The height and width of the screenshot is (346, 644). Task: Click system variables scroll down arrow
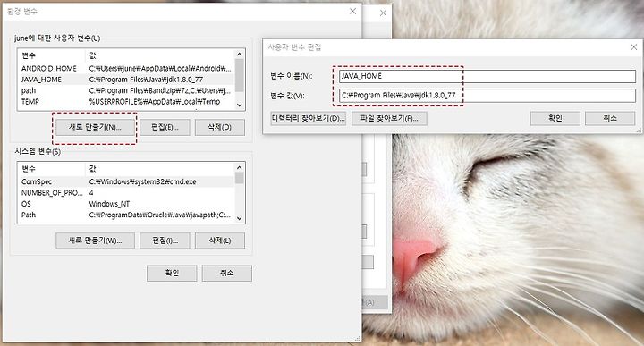240,218
